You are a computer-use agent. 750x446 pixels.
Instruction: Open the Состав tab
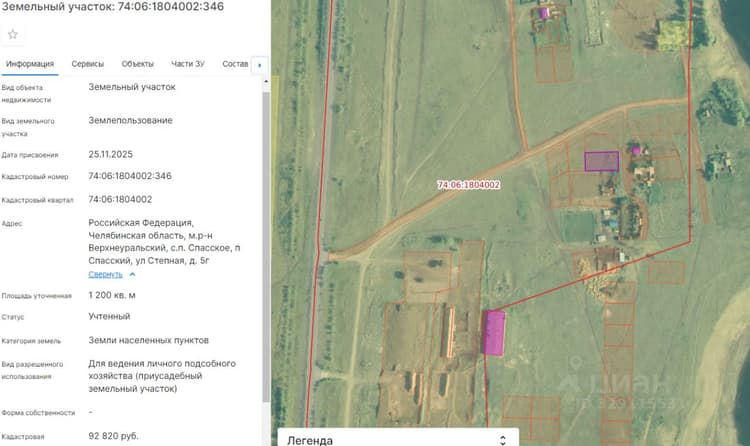pyautogui.click(x=235, y=64)
